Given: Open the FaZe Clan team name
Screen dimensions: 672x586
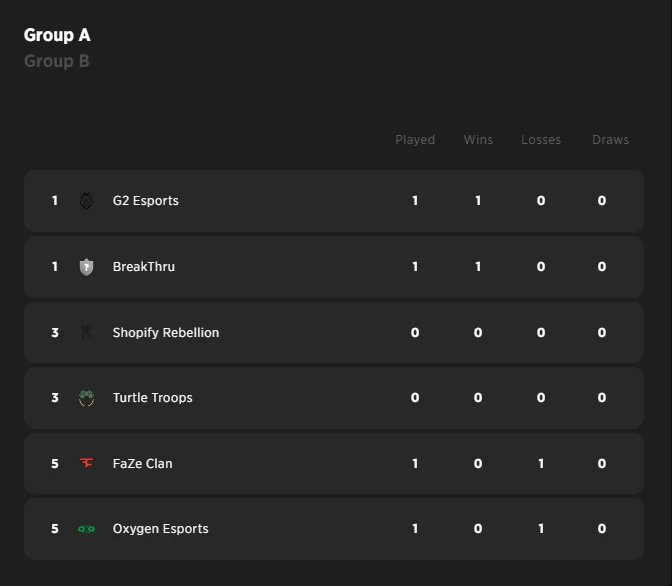Looking at the screenshot, I should tap(142, 463).
